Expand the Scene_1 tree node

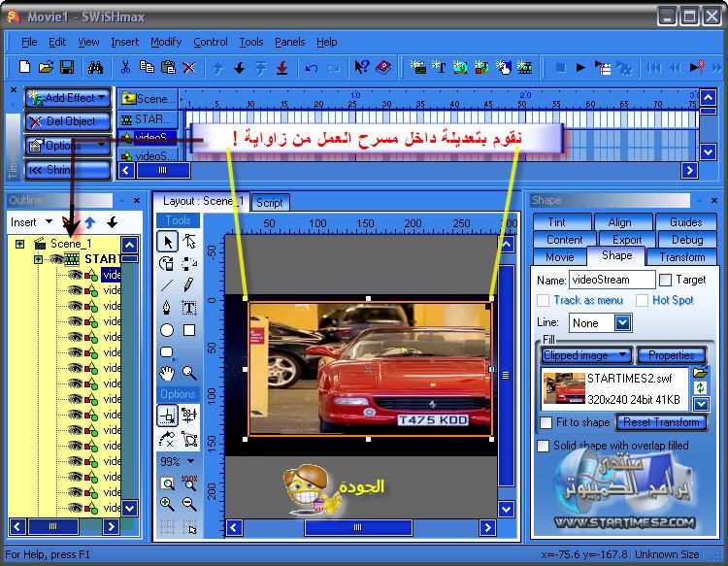pyautogui.click(x=20, y=244)
